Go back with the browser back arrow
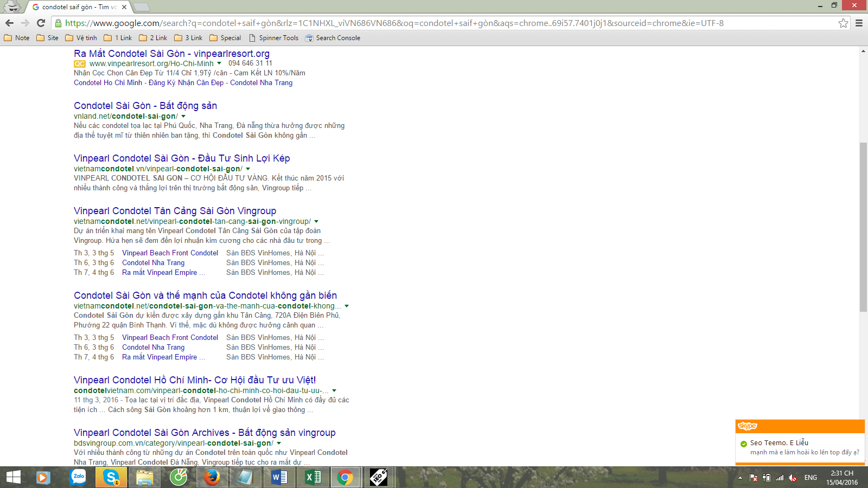868x488 pixels. pos(9,23)
